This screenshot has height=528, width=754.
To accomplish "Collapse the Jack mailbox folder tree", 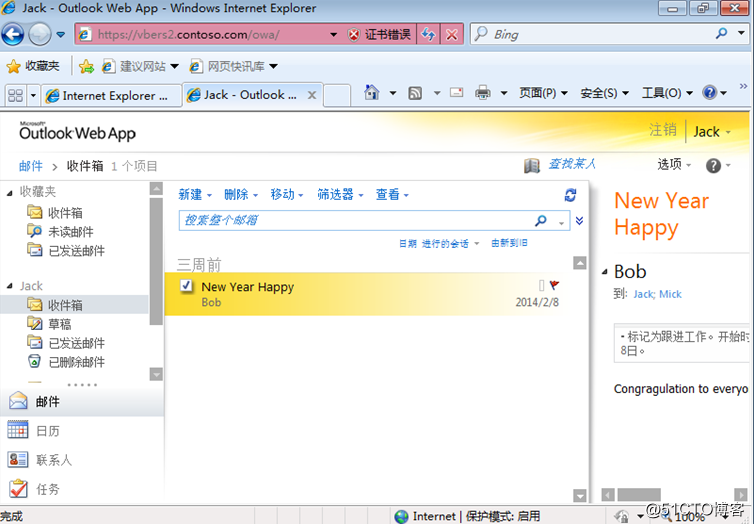I will pos(10,286).
